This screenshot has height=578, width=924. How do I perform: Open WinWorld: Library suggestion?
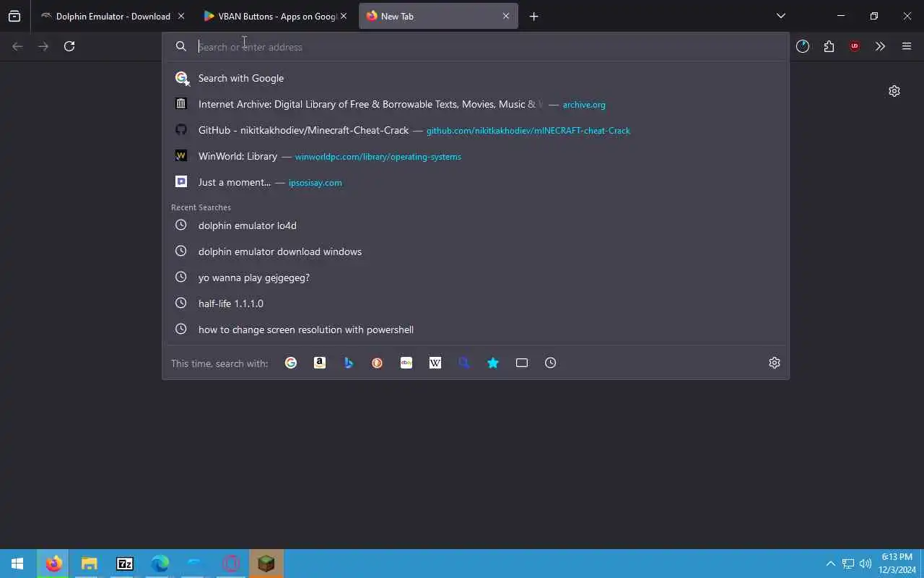[476, 156]
